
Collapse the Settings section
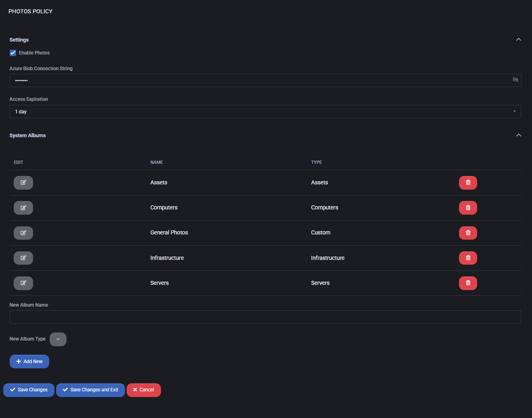[x=518, y=40]
